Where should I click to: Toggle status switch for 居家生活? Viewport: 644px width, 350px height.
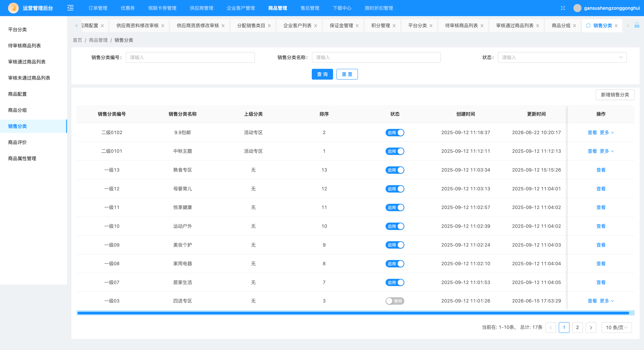[395, 283]
